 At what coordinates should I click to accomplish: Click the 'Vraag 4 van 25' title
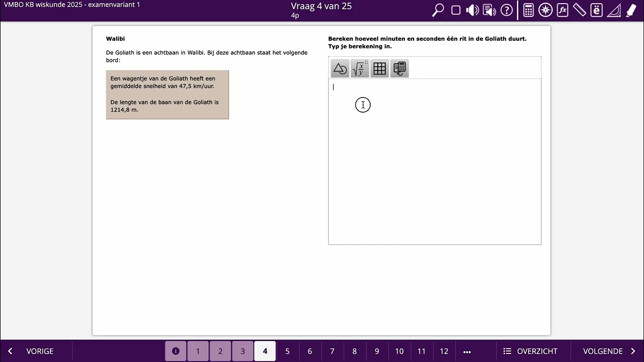pyautogui.click(x=321, y=6)
